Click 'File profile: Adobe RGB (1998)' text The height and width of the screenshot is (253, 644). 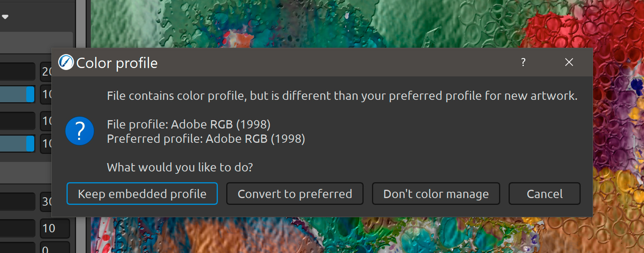click(x=188, y=125)
